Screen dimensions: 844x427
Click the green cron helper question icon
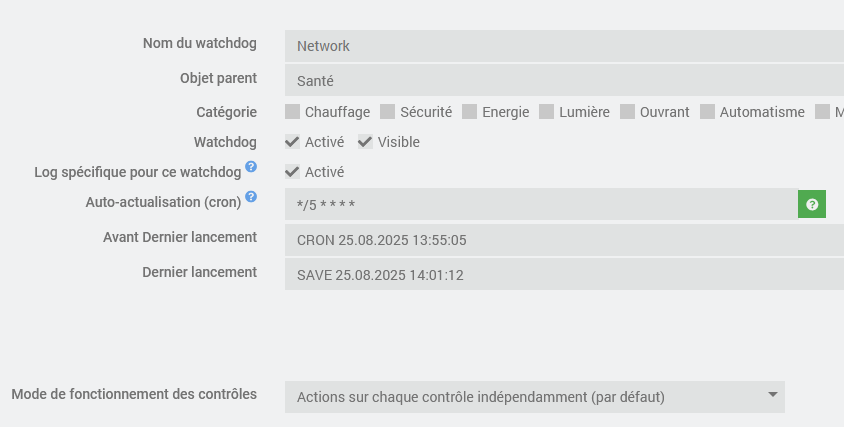812,204
